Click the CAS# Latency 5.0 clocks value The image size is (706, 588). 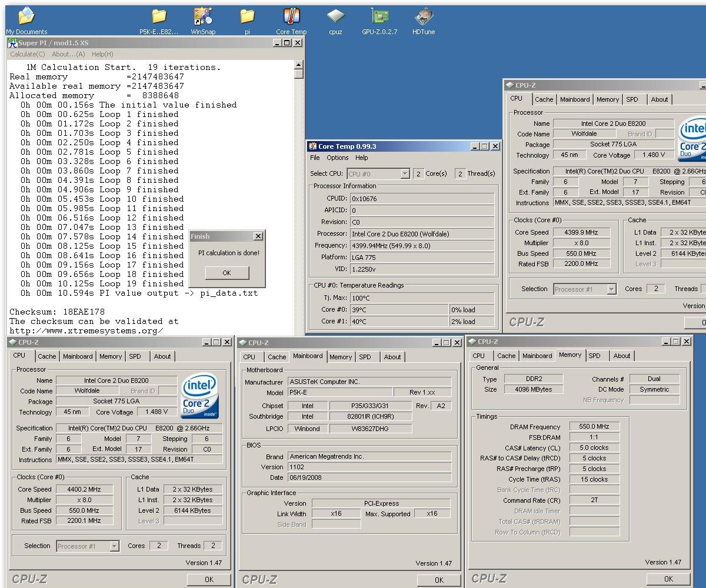[x=594, y=448]
